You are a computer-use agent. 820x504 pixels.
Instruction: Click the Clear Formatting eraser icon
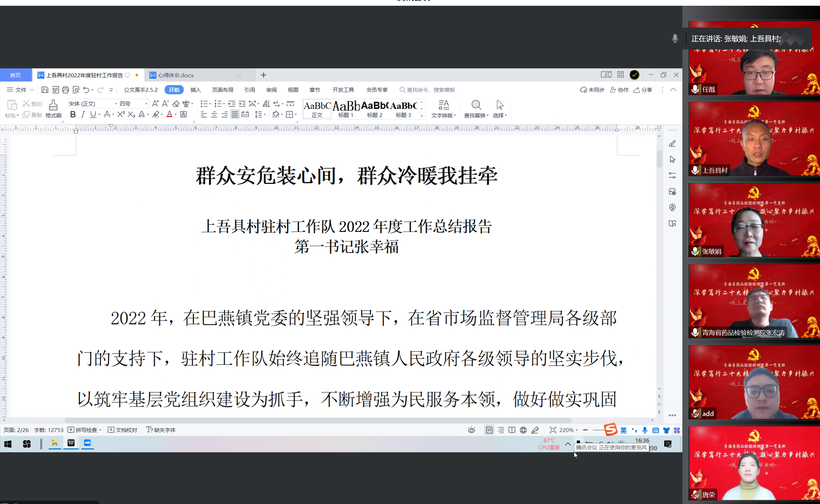[x=176, y=104]
